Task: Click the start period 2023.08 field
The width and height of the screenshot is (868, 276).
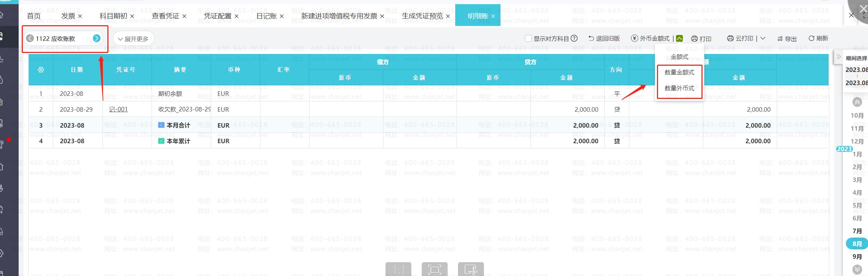Action: (856, 70)
